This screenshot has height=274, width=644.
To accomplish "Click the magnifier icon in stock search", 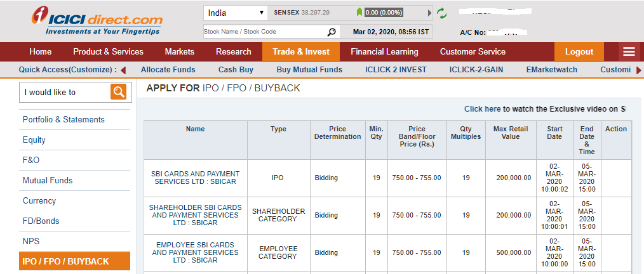I will tap(332, 32).
